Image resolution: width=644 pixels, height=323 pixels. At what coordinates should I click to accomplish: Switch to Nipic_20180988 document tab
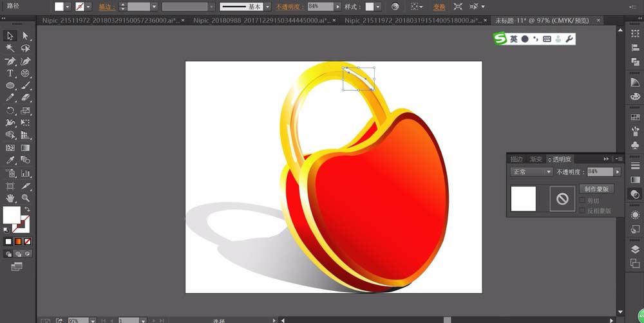click(x=261, y=20)
